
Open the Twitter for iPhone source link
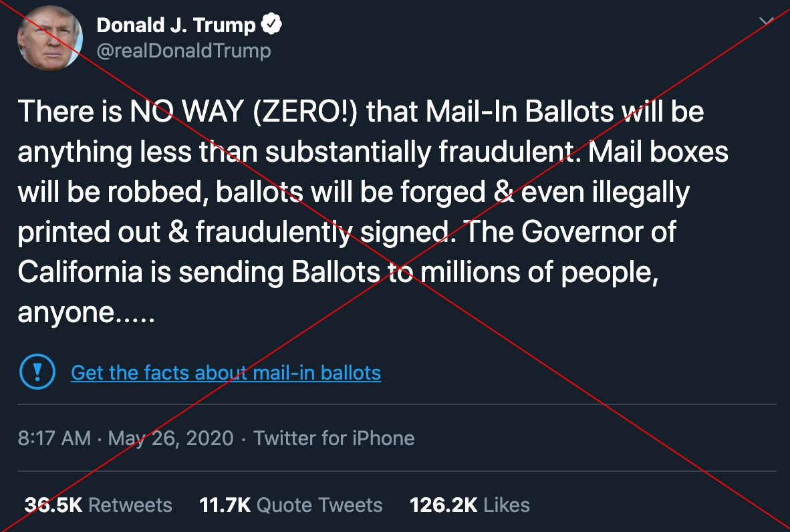click(x=334, y=438)
